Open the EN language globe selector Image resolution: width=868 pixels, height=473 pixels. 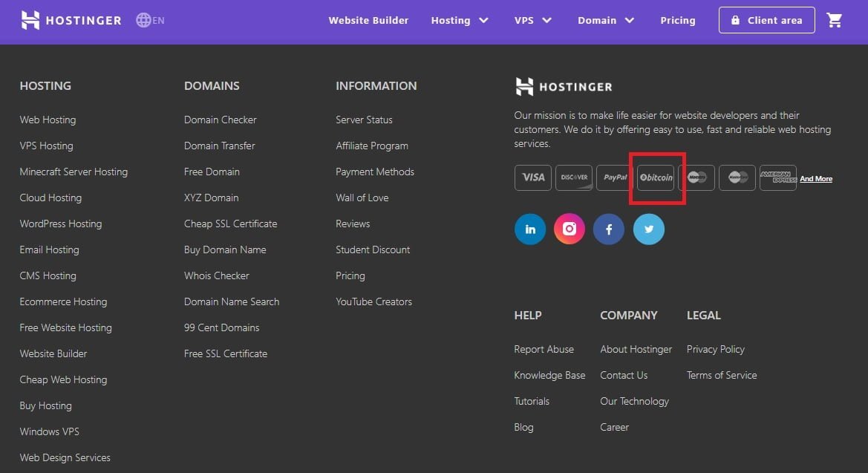point(150,21)
